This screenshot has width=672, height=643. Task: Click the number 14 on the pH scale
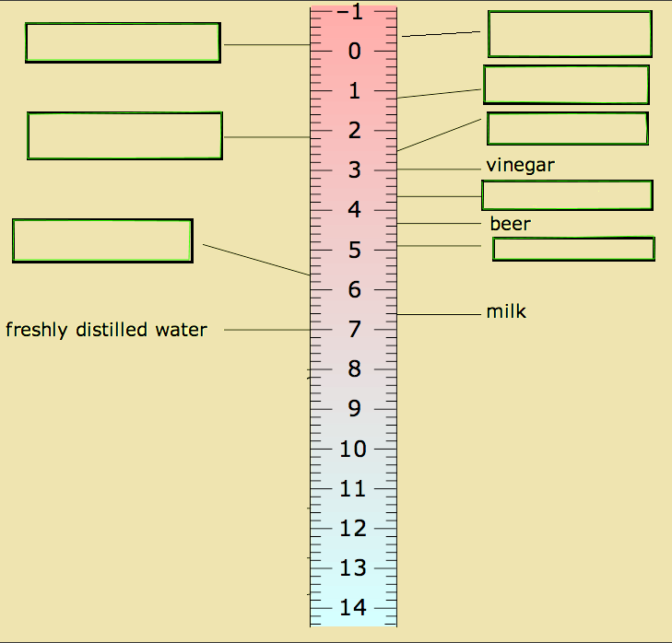click(353, 607)
